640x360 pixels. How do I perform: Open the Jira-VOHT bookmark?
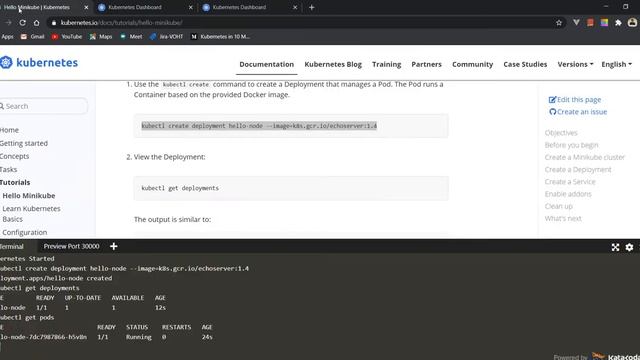pos(167,37)
